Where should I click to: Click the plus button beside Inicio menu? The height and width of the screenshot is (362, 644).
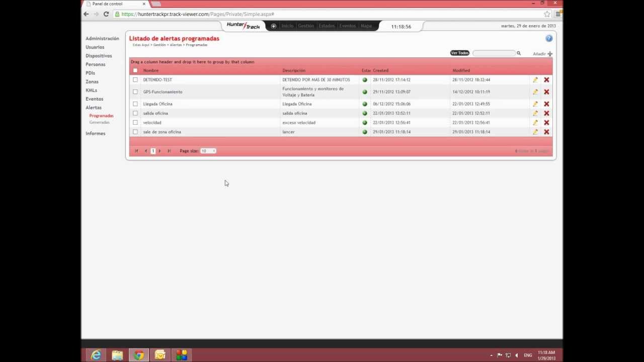click(x=274, y=26)
